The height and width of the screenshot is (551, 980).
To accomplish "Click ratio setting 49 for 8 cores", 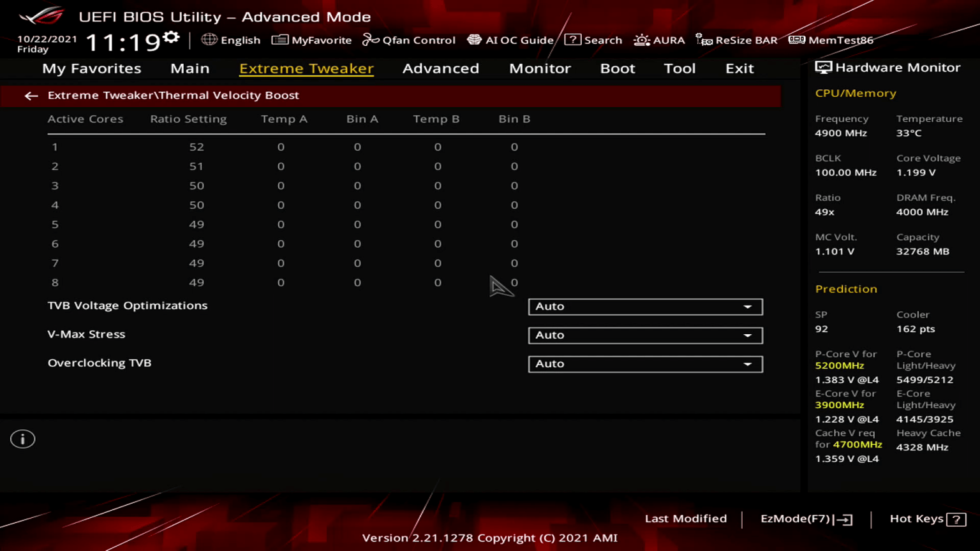I will (x=197, y=283).
